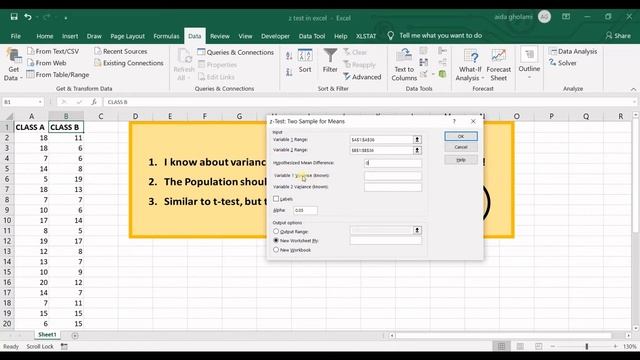
Task: Click Variable 1 Variance input field
Action: pyautogui.click(x=393, y=176)
